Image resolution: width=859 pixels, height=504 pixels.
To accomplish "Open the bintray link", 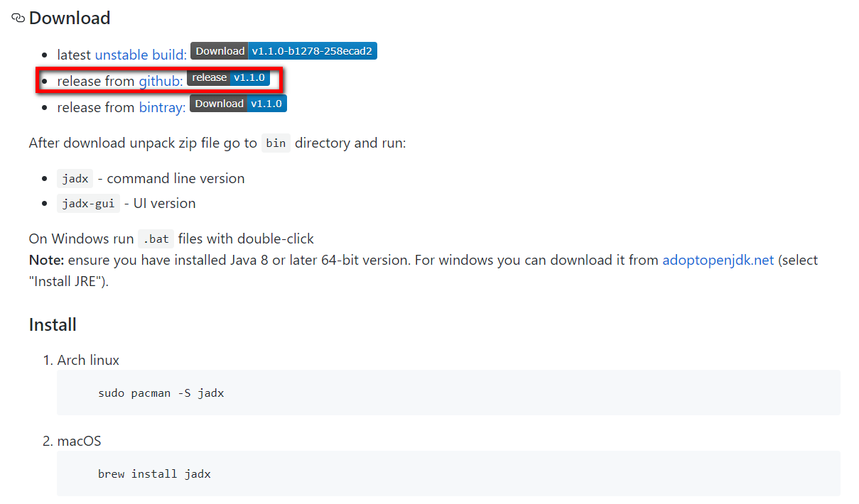I will click(x=162, y=107).
